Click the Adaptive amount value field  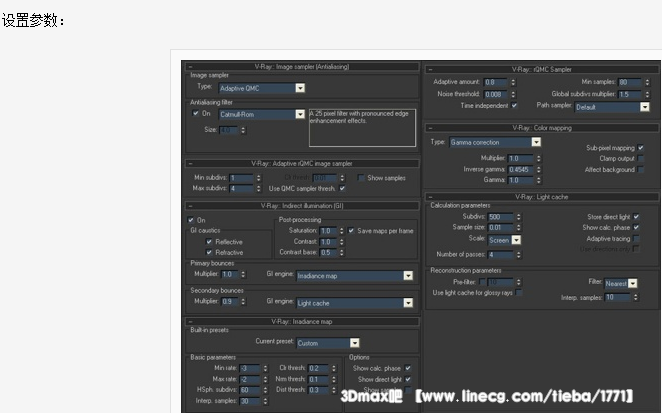coord(496,82)
